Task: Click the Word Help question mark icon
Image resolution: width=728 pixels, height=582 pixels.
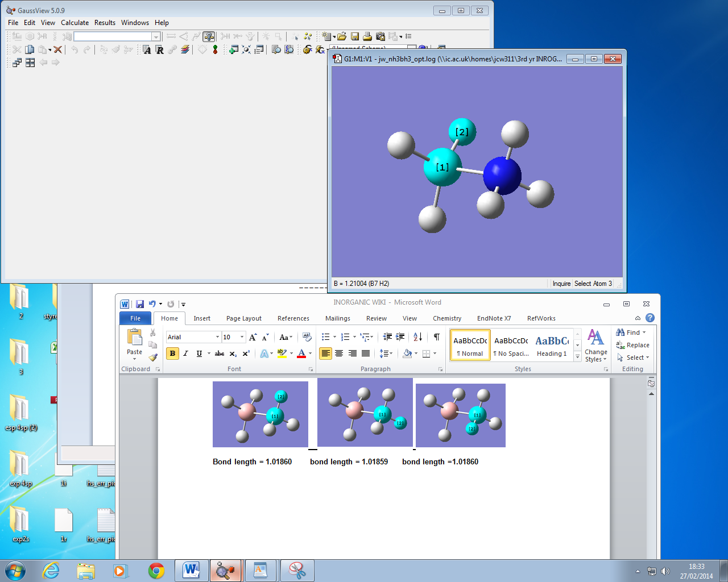Action: (x=650, y=318)
